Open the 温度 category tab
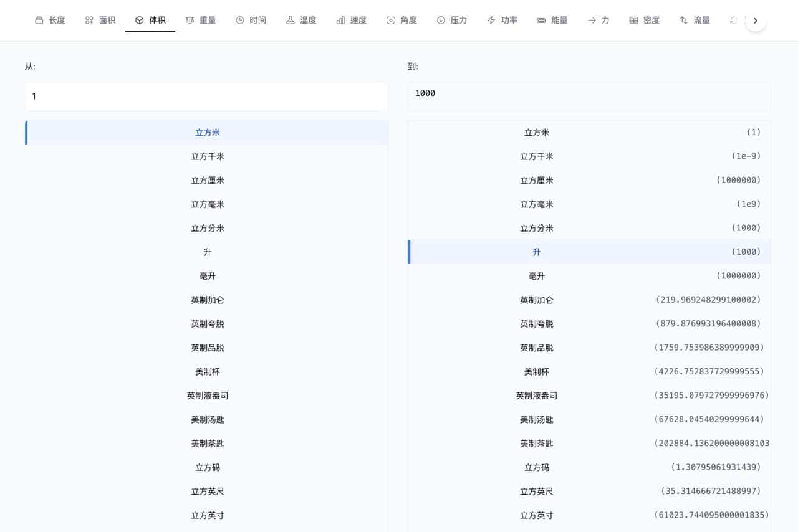Screen dimensions: 798x532 coord(301,21)
